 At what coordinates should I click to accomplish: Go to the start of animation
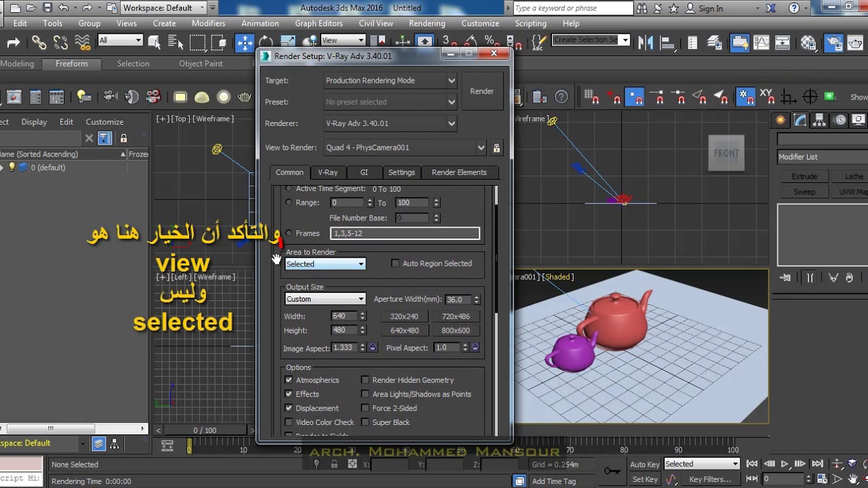[752, 464]
